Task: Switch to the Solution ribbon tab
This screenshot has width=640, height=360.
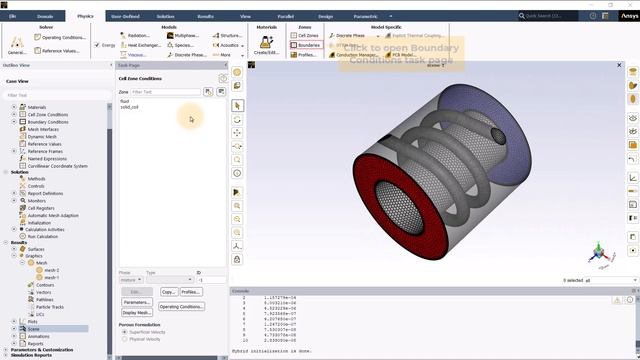Action: (x=165, y=16)
